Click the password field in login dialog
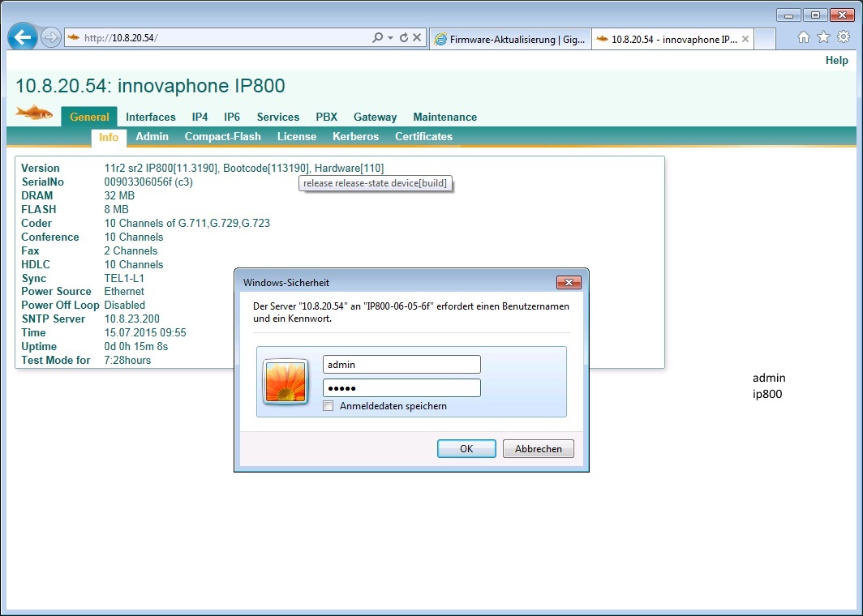863x616 pixels. pyautogui.click(x=401, y=387)
